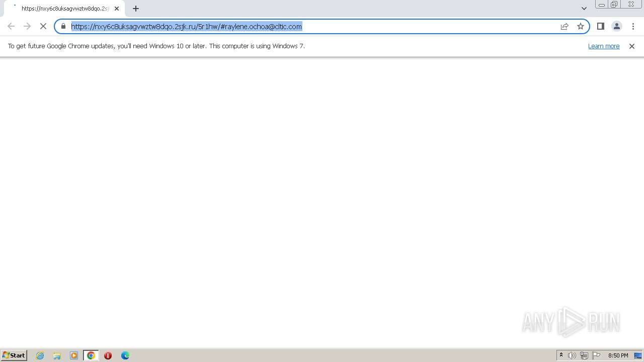The width and height of the screenshot is (644, 362).
Task: Minimize the Chrome window
Action: (602, 5)
